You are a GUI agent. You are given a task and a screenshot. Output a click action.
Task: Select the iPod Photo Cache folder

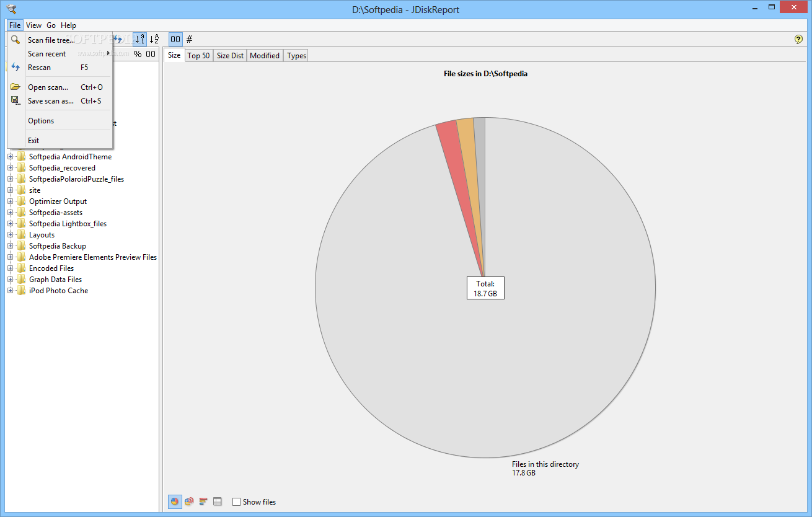coord(58,291)
